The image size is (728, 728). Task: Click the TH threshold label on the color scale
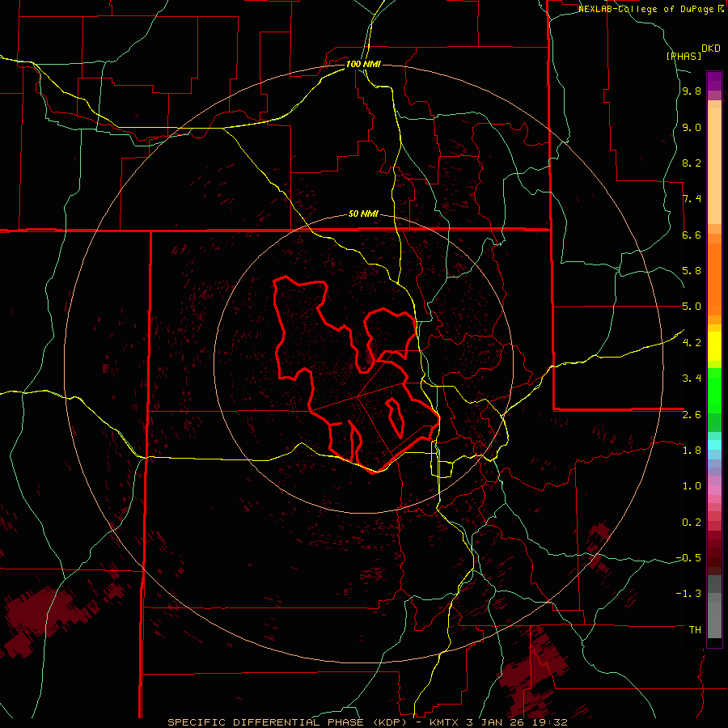695,629
